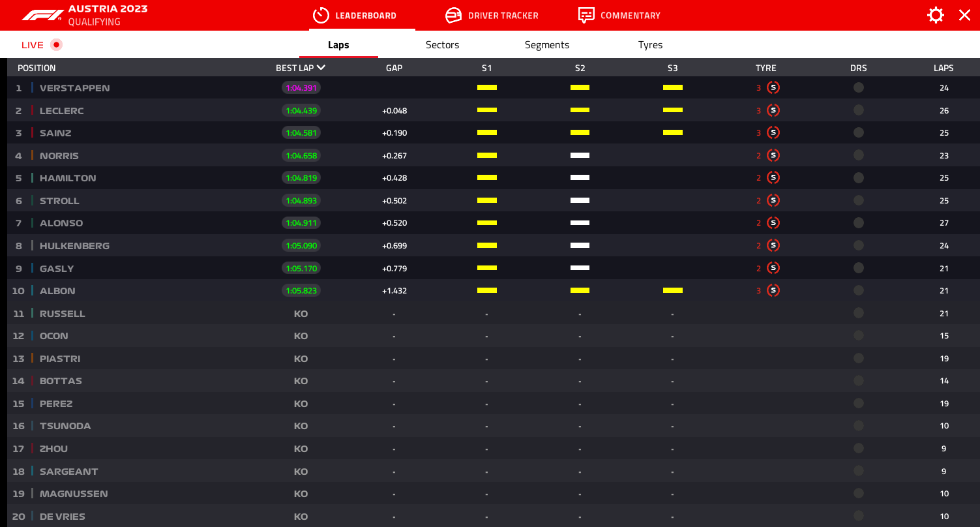Image resolution: width=980 pixels, height=527 pixels.
Task: Click the Leaderboard stopwatch icon
Action: pyautogui.click(x=321, y=15)
